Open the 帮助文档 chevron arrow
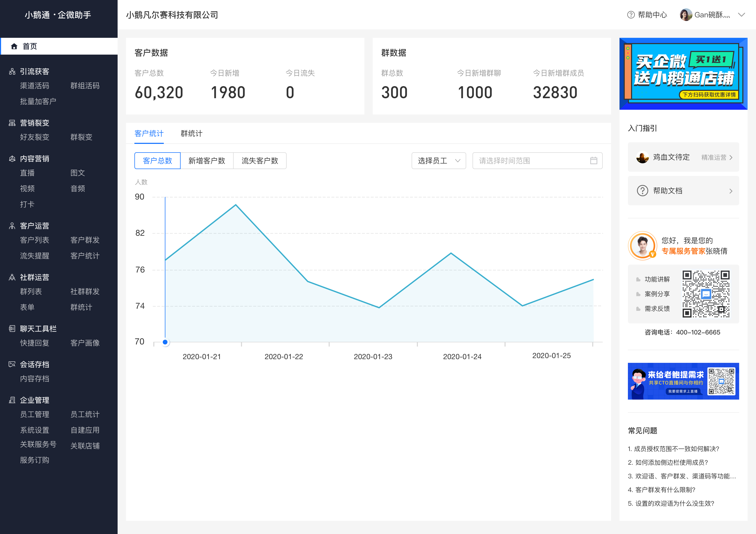Screen dimensions: 756x534 coord(731,191)
